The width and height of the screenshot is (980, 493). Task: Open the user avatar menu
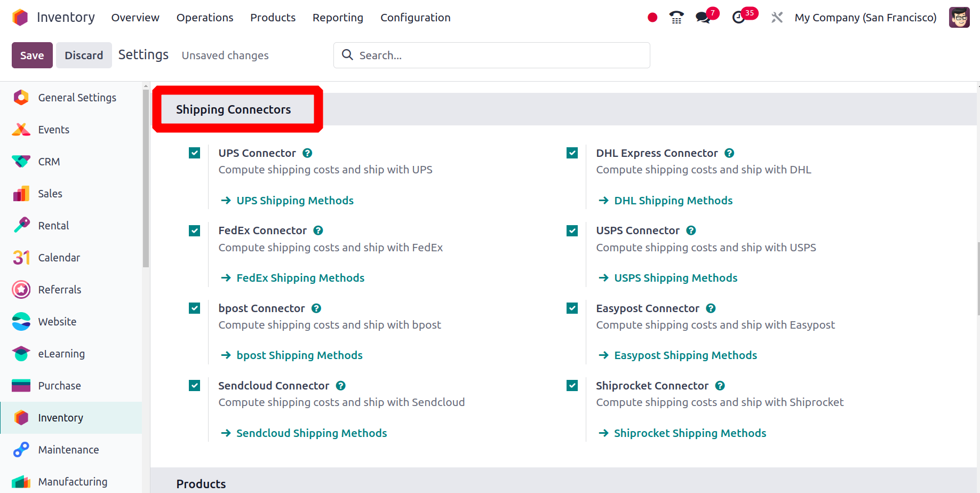(x=959, y=18)
